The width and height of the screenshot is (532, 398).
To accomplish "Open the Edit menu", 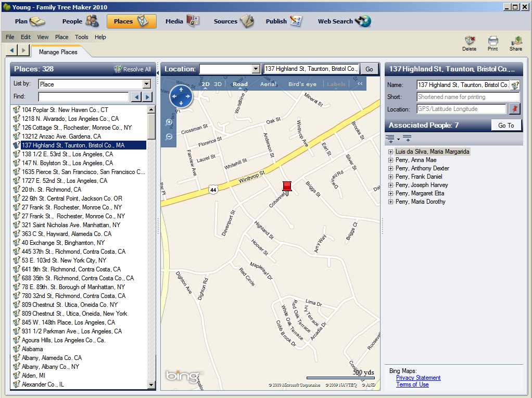I will click(x=26, y=37).
